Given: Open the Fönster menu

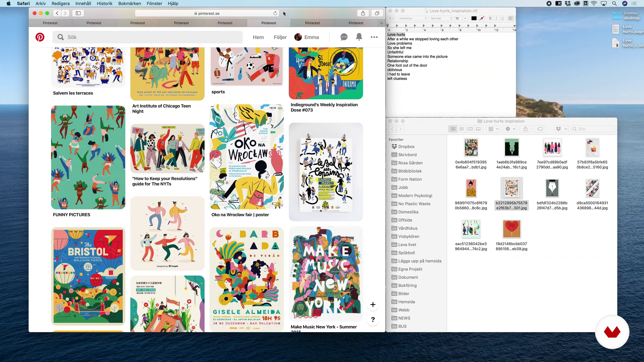Looking at the screenshot, I should [154, 4].
